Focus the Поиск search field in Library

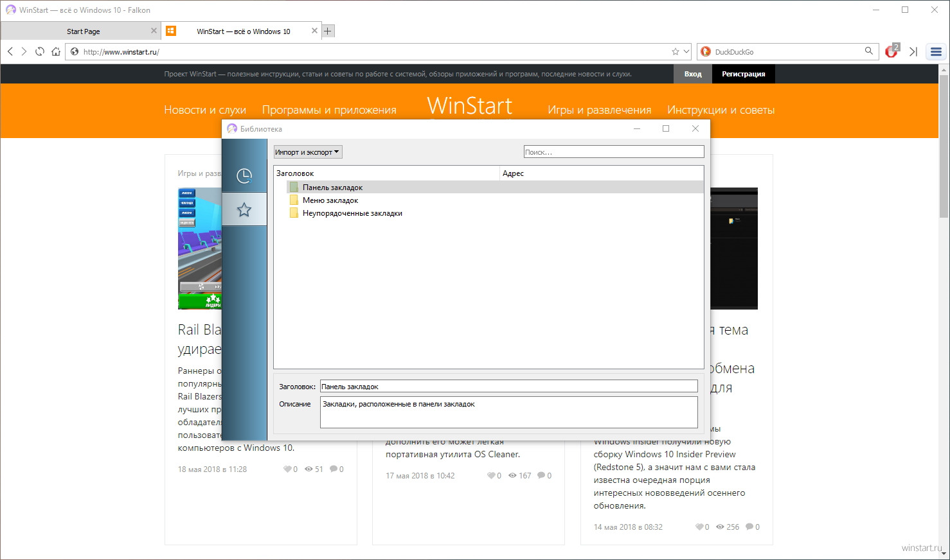(614, 152)
